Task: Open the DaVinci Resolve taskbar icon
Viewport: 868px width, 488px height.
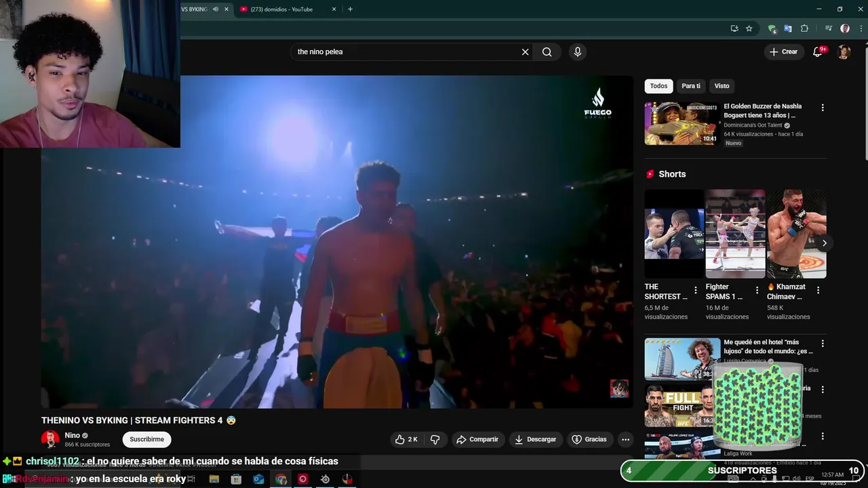Action: click(347, 479)
